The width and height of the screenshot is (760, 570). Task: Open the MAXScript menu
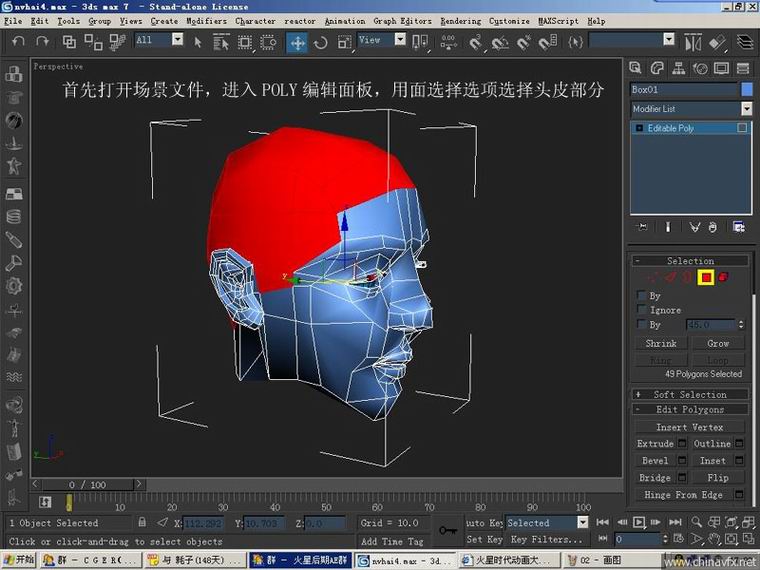tap(558, 21)
